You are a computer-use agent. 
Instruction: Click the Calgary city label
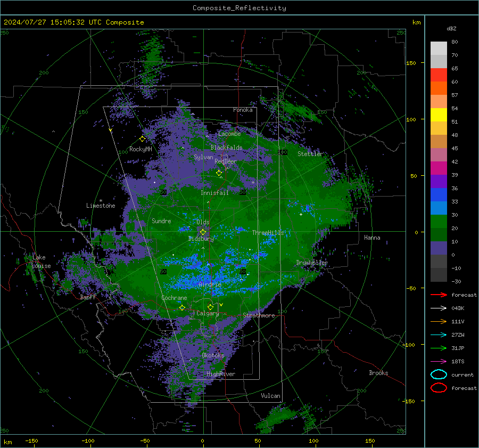[208, 313]
